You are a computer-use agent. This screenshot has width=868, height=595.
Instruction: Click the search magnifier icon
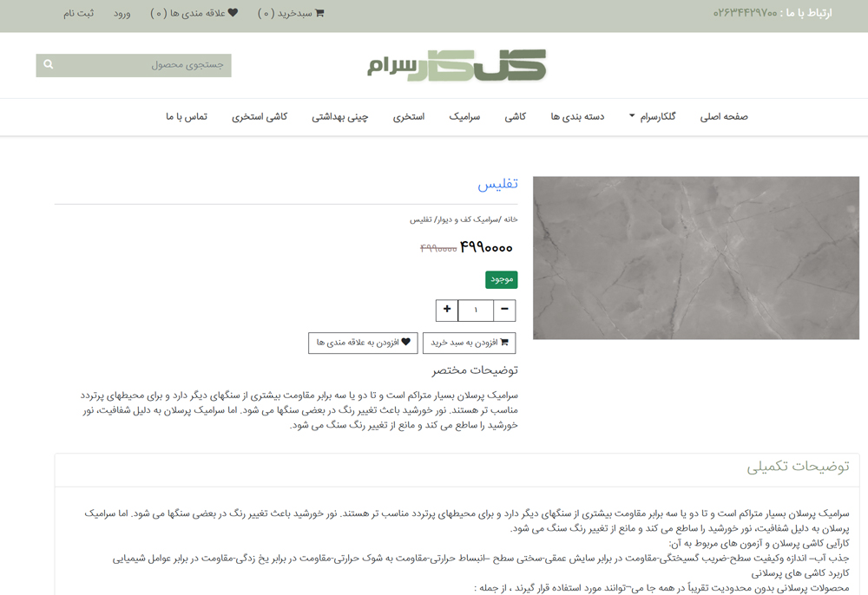[x=49, y=65]
